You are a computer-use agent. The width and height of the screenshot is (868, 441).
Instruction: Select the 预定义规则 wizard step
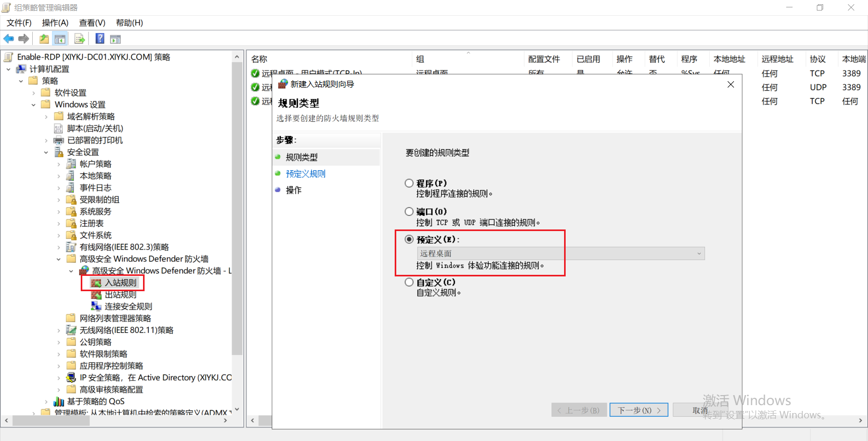306,174
